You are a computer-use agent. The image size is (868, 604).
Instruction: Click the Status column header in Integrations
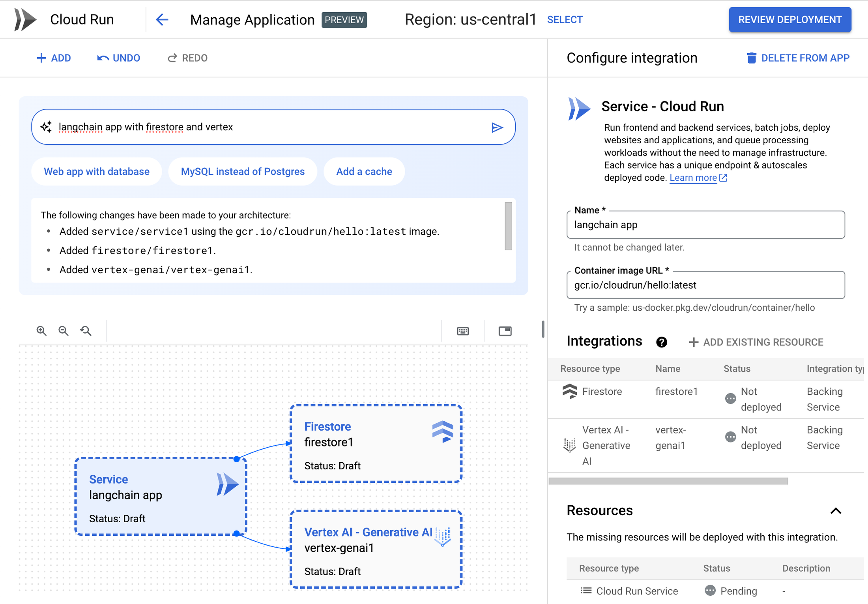coord(737,369)
